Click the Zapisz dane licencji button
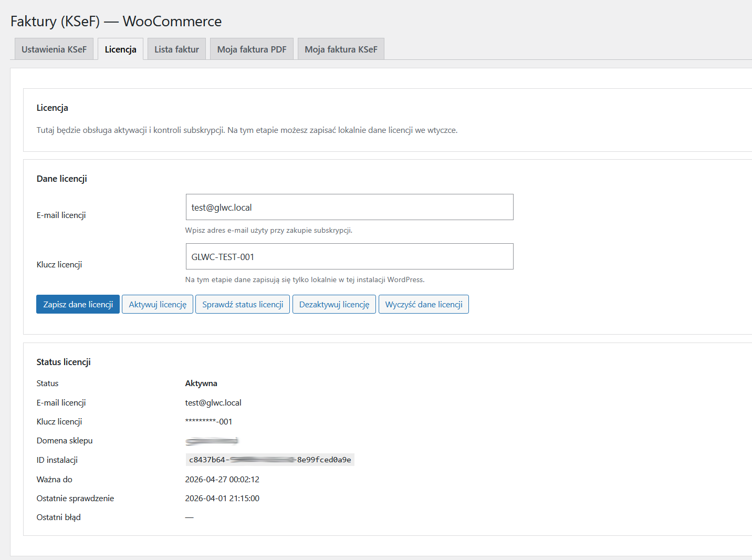This screenshot has height=560, width=752. 78,304
